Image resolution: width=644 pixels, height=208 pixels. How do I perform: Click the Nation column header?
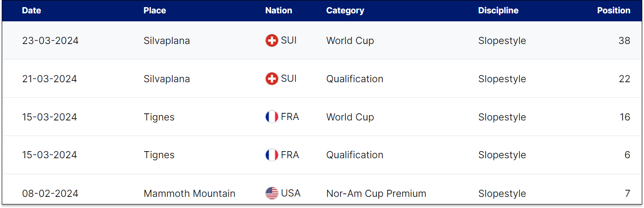click(x=279, y=11)
